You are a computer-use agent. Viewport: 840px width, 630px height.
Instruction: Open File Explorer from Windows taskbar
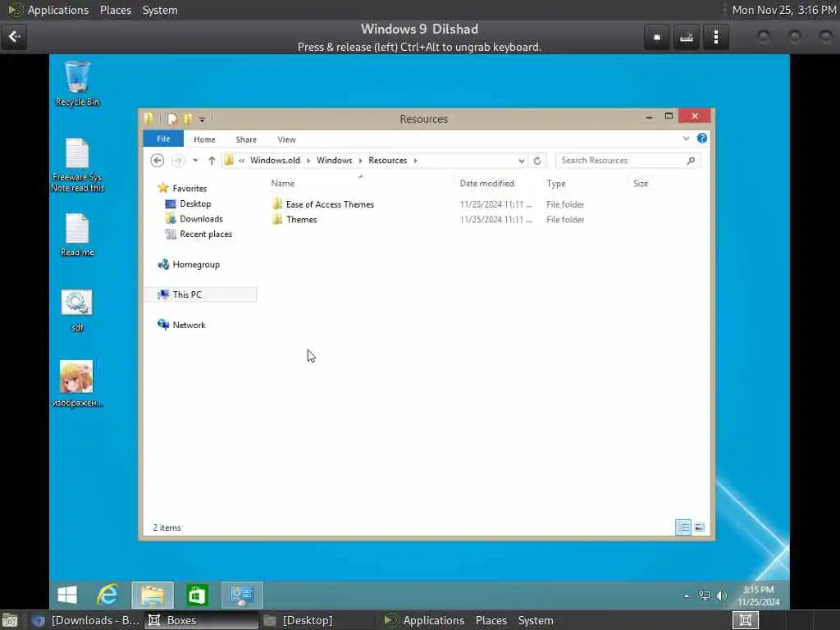point(153,595)
